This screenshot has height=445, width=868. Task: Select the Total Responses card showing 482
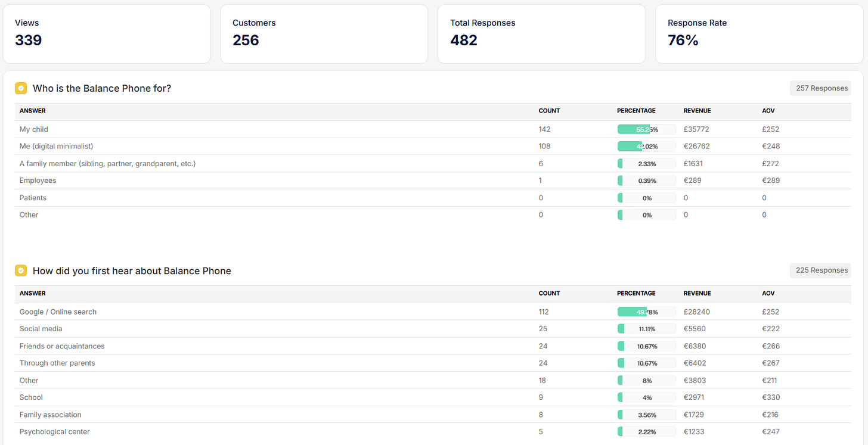tap(541, 33)
